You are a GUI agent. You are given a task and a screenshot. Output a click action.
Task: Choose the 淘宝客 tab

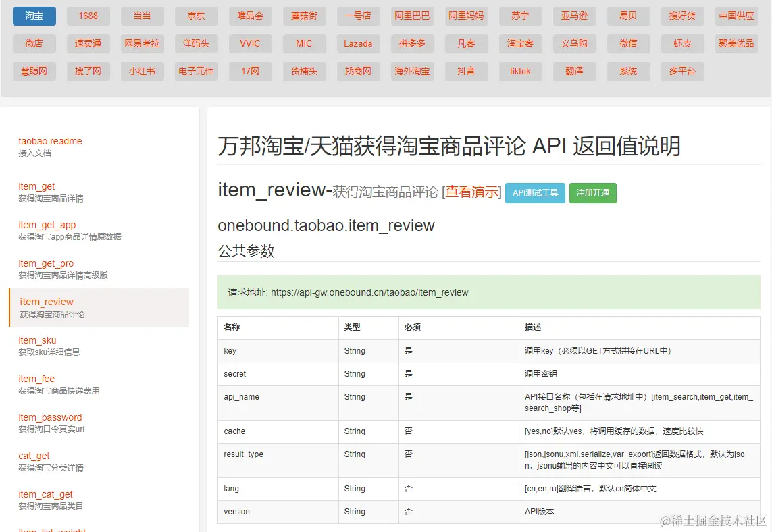click(x=521, y=43)
